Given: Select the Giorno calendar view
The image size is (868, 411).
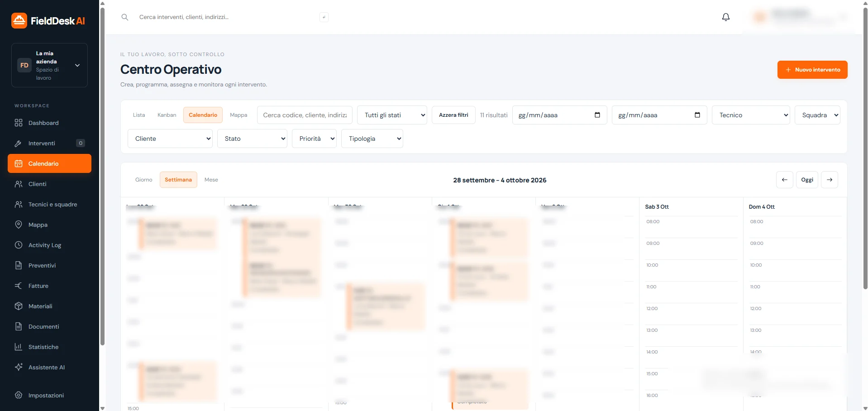Looking at the screenshot, I should point(143,180).
